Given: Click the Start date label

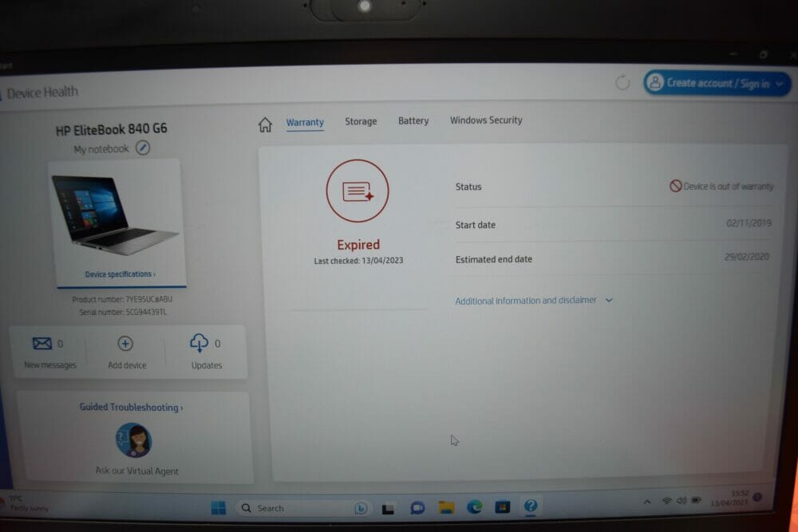Looking at the screenshot, I should [x=476, y=225].
